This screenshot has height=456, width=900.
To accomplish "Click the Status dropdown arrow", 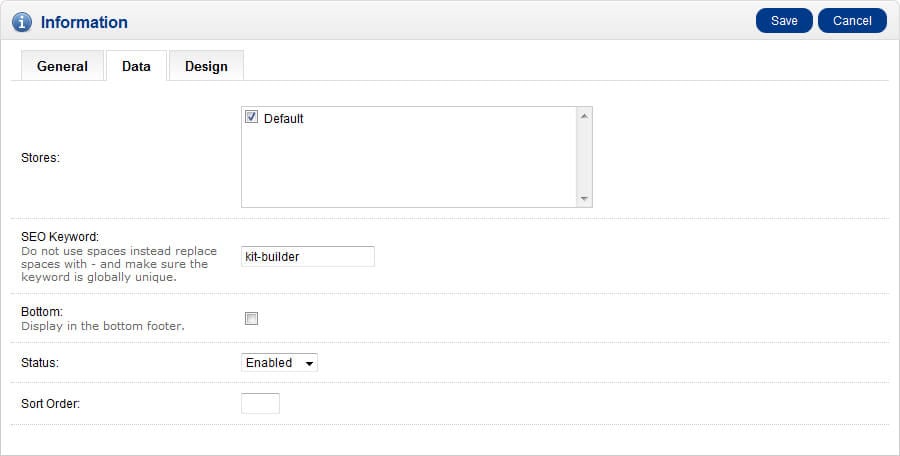I will tap(309, 364).
